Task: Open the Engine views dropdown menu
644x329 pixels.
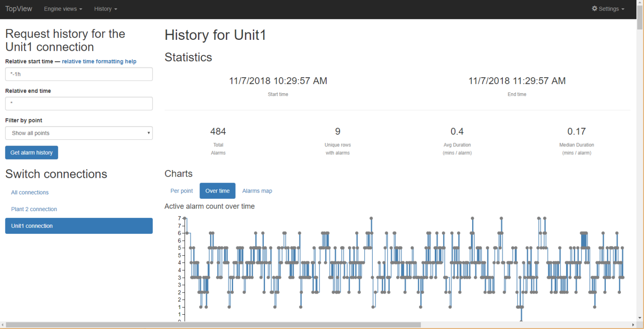Action: click(x=63, y=9)
